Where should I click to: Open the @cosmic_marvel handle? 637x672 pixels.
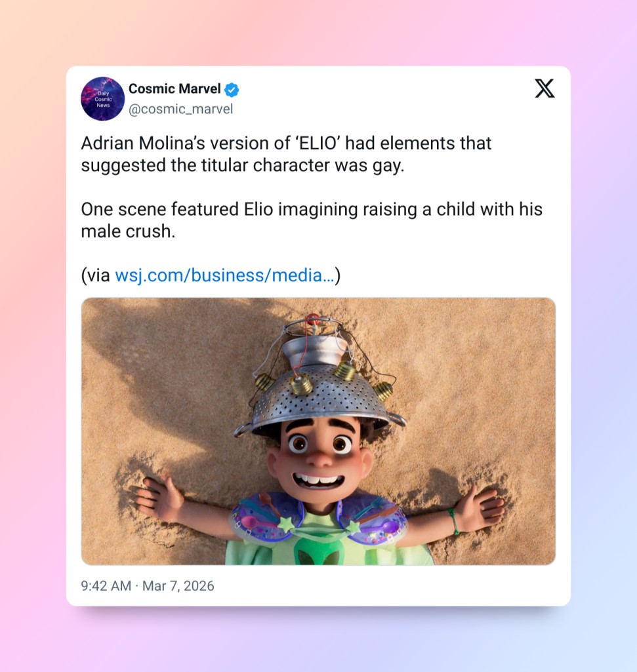[180, 109]
